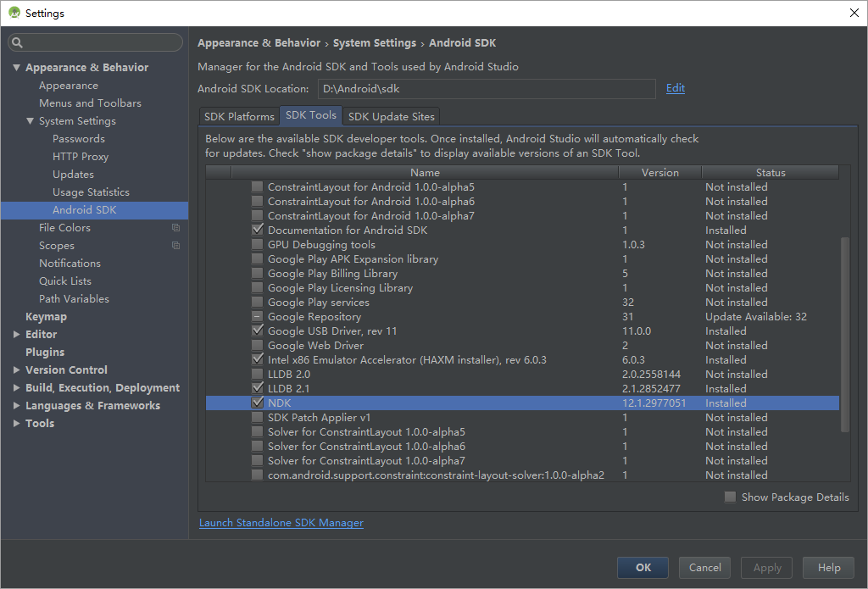The height and width of the screenshot is (589, 868).
Task: Click the search magnifier icon in sidebar
Action: [x=18, y=43]
